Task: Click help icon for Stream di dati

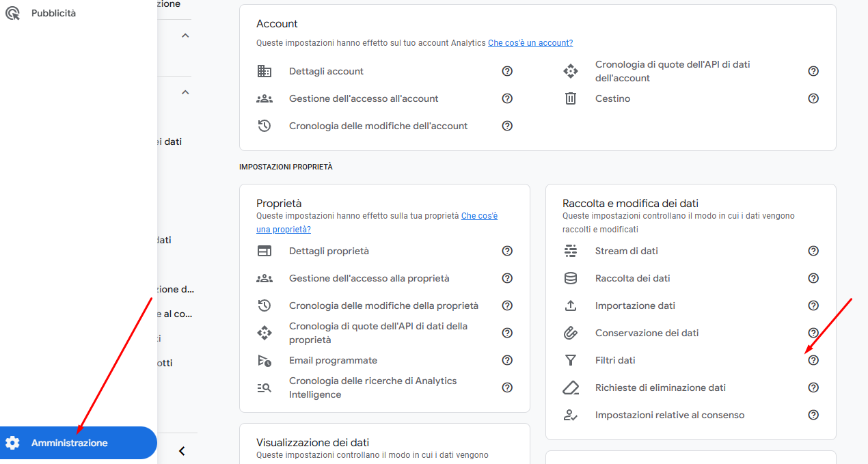Action: click(813, 251)
